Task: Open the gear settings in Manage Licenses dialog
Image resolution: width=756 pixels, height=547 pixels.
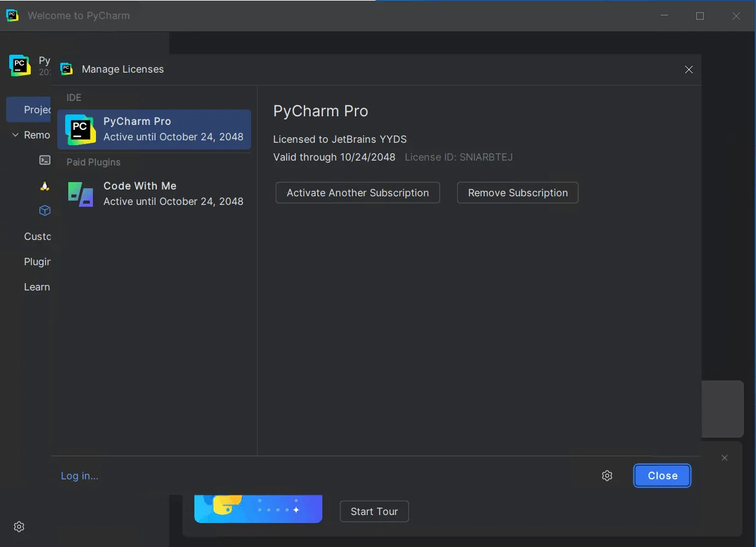Action: point(607,476)
